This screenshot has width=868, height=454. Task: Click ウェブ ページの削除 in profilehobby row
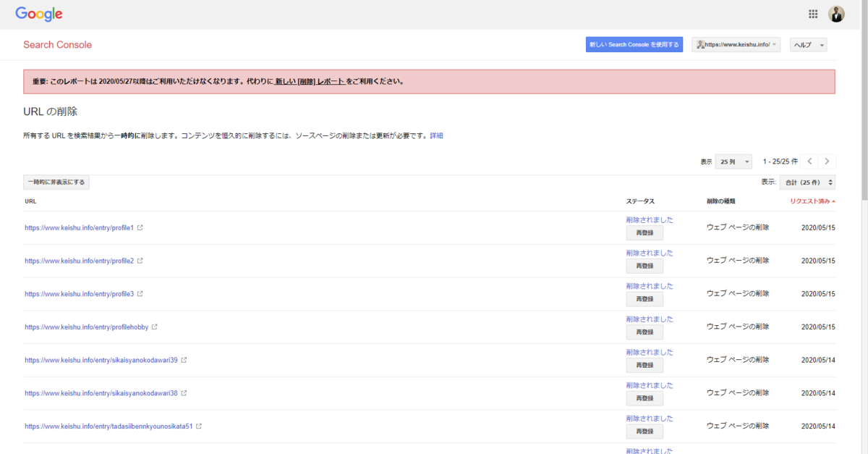pyautogui.click(x=738, y=327)
